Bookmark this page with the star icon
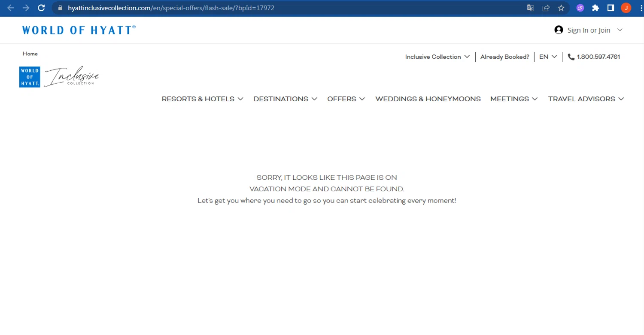 click(561, 8)
